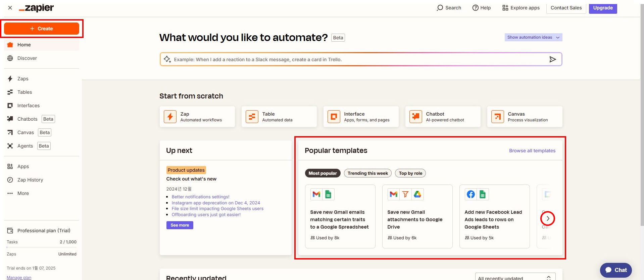Viewport: 644px width, 280px height.
Task: Click the Tables sidebar icon
Action: point(10,92)
